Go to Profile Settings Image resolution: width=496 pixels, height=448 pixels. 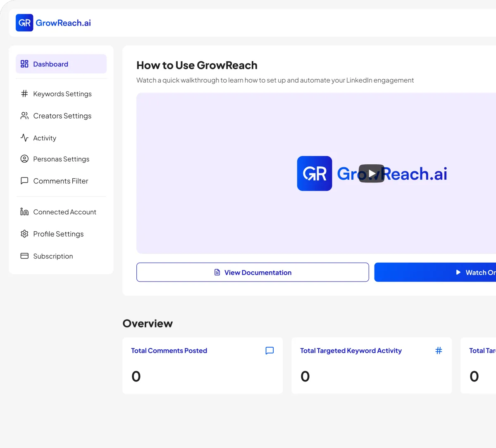point(61,234)
